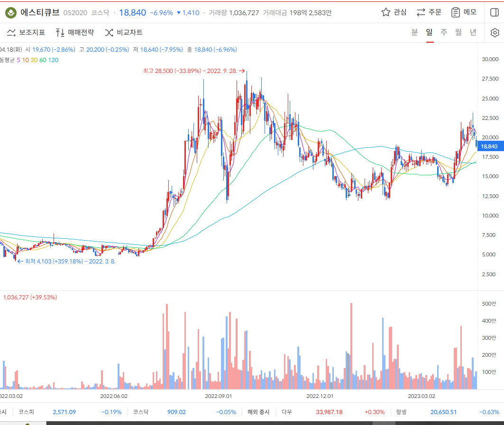Image resolution: width=504 pixels, height=425 pixels.
Task: Click the 120-day moving average label
Action: pos(54,60)
